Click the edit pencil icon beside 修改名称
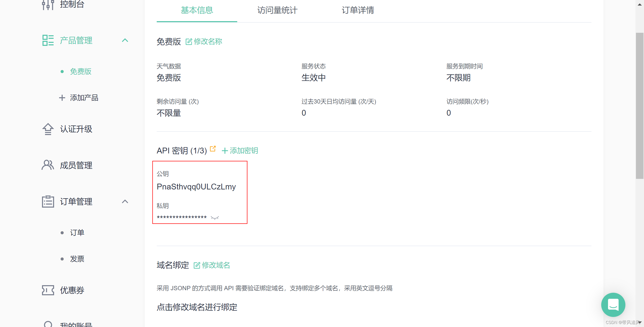Image resolution: width=644 pixels, height=327 pixels. pyautogui.click(x=189, y=42)
